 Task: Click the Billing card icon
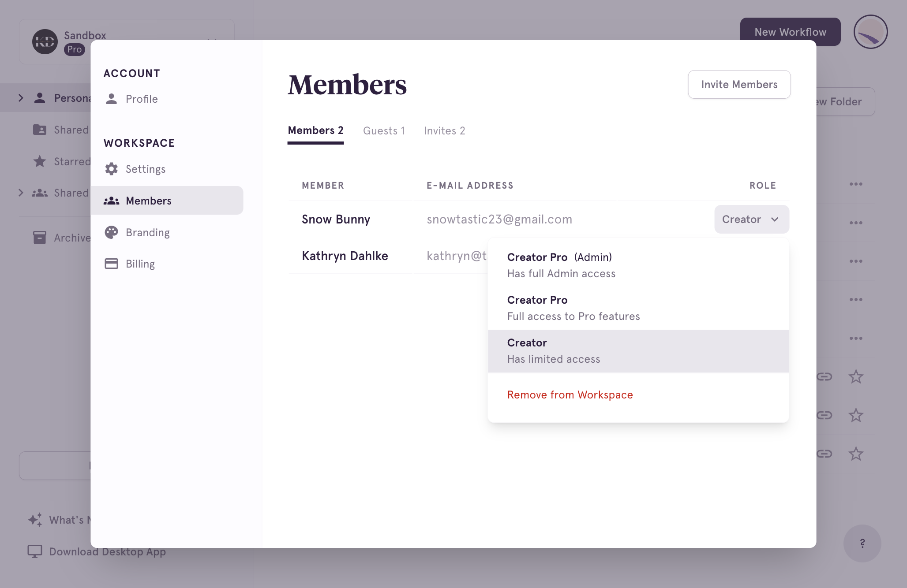tap(111, 264)
